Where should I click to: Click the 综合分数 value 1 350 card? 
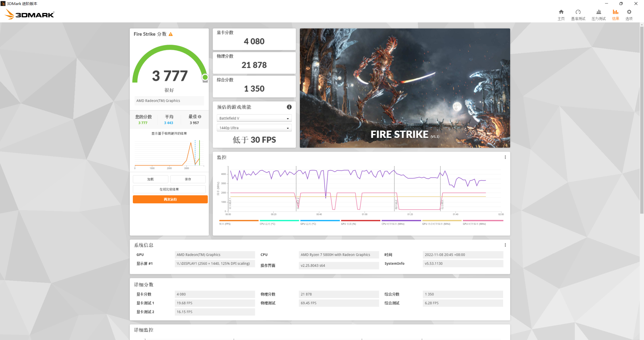254,87
